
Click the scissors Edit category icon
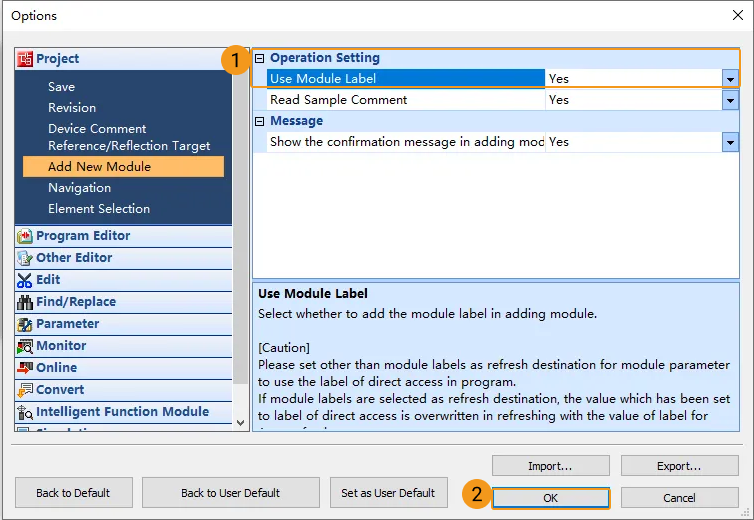25,280
